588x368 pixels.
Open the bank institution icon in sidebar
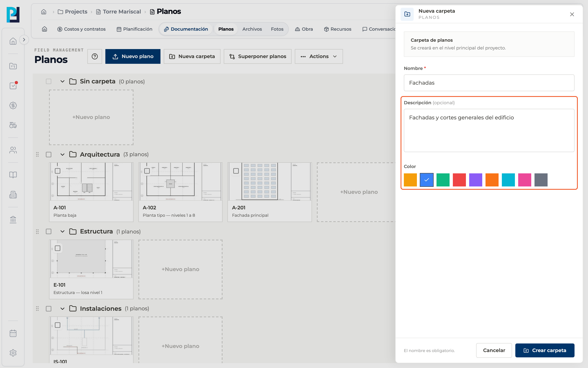pyautogui.click(x=13, y=220)
